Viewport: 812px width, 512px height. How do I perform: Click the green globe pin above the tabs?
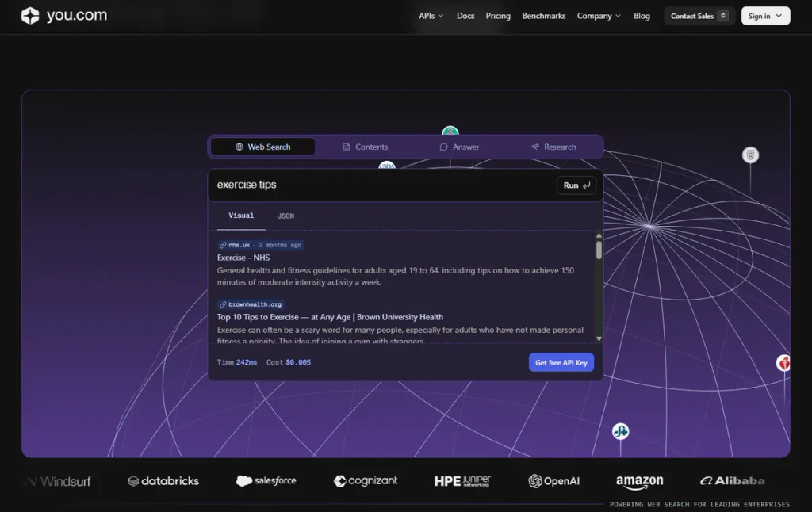450,132
